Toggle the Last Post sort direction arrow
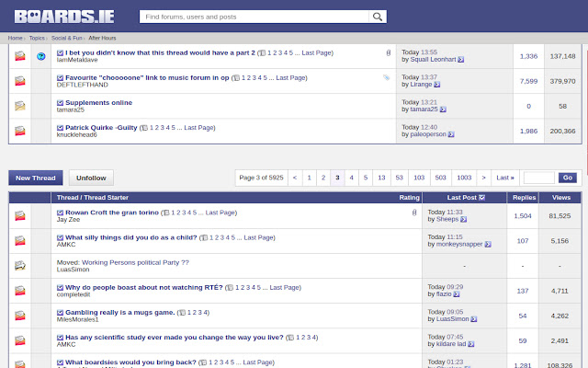This screenshot has width=588, height=368. 481,198
